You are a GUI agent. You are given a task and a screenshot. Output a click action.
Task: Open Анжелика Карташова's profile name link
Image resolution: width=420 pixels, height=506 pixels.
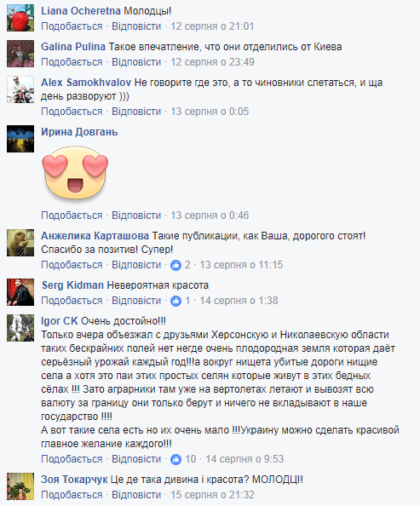pyautogui.click(x=95, y=236)
